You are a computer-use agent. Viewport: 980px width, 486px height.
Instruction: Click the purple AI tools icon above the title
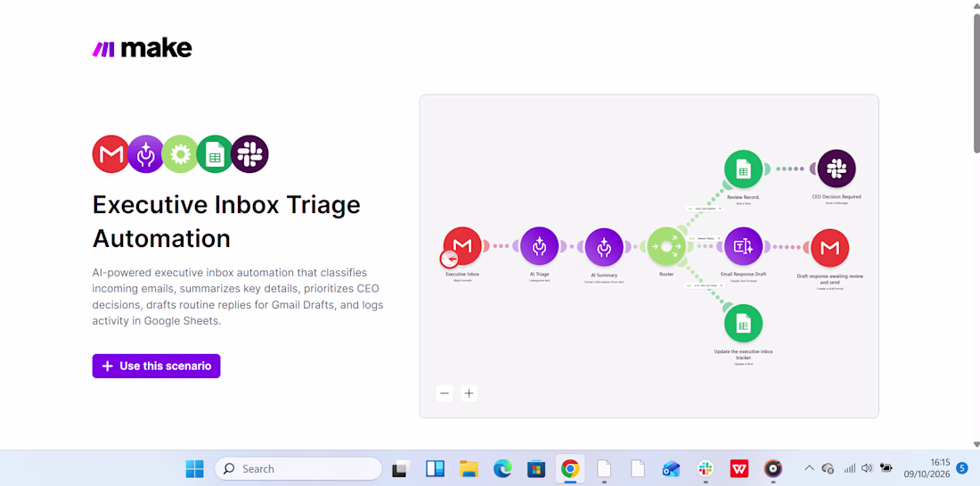point(145,154)
